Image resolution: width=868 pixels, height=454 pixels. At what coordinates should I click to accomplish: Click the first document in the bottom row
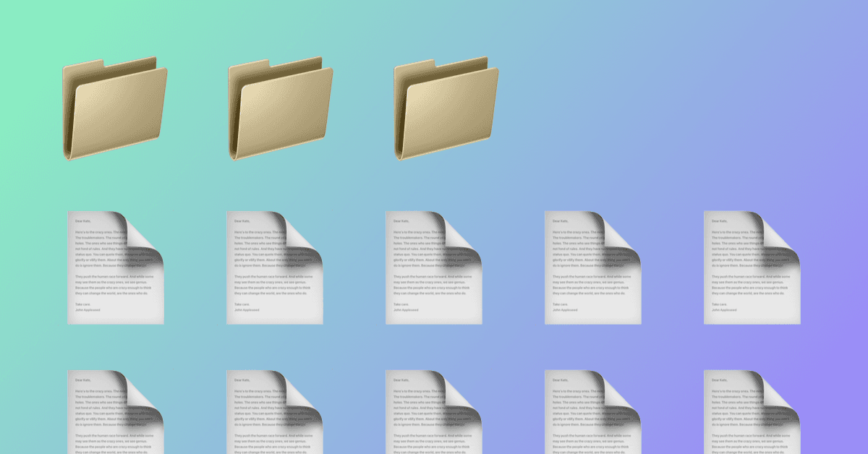(x=115, y=416)
